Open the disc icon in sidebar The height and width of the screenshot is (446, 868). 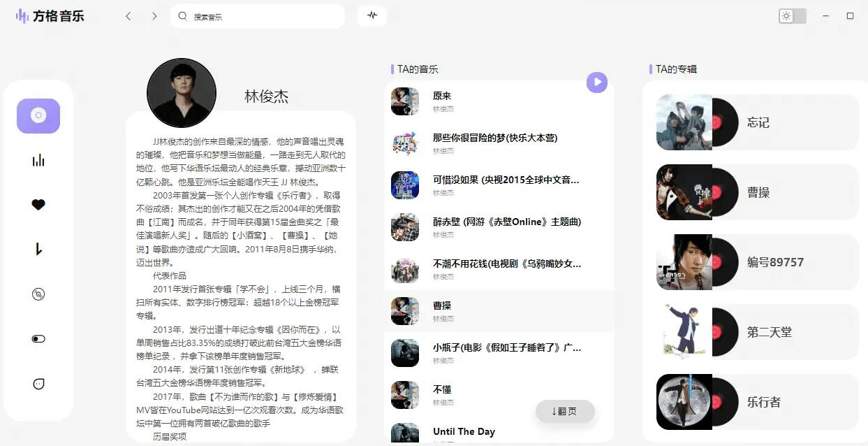click(38, 116)
